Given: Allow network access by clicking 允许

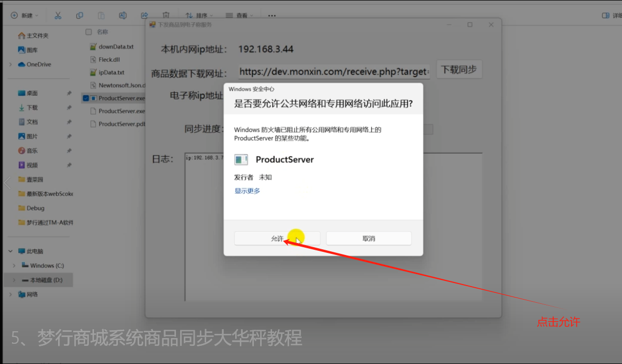Looking at the screenshot, I should point(277,238).
